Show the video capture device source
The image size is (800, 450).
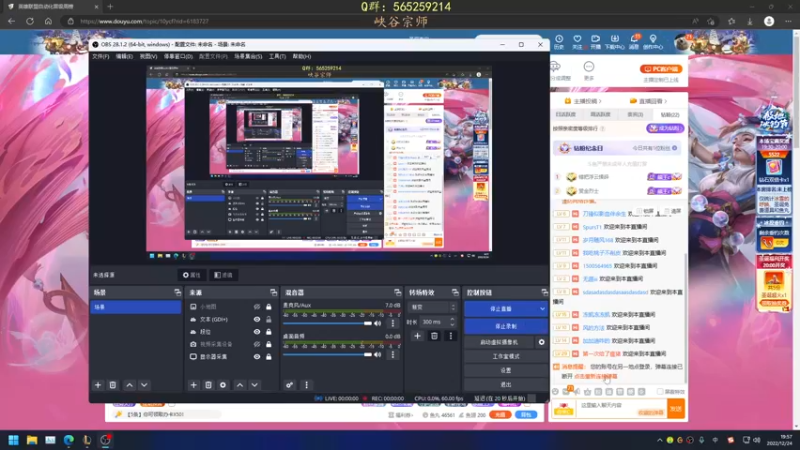(257, 344)
